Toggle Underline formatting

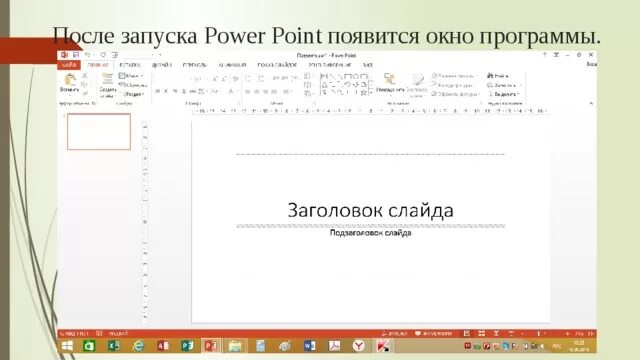(x=175, y=91)
